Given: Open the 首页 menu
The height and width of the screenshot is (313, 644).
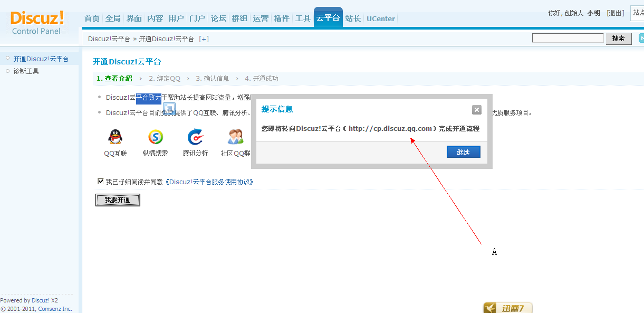Looking at the screenshot, I should click(92, 18).
